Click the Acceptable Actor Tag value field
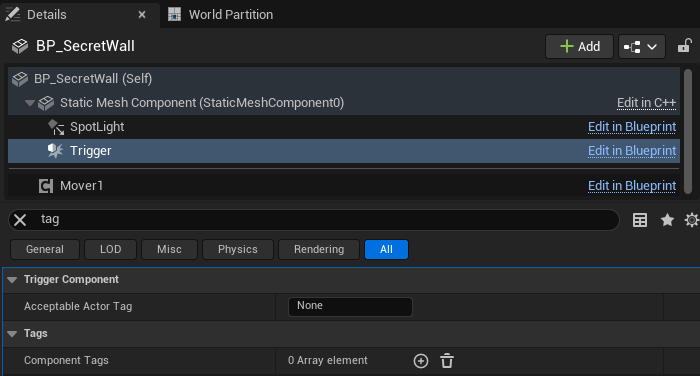The height and width of the screenshot is (376, 700). pyautogui.click(x=350, y=307)
